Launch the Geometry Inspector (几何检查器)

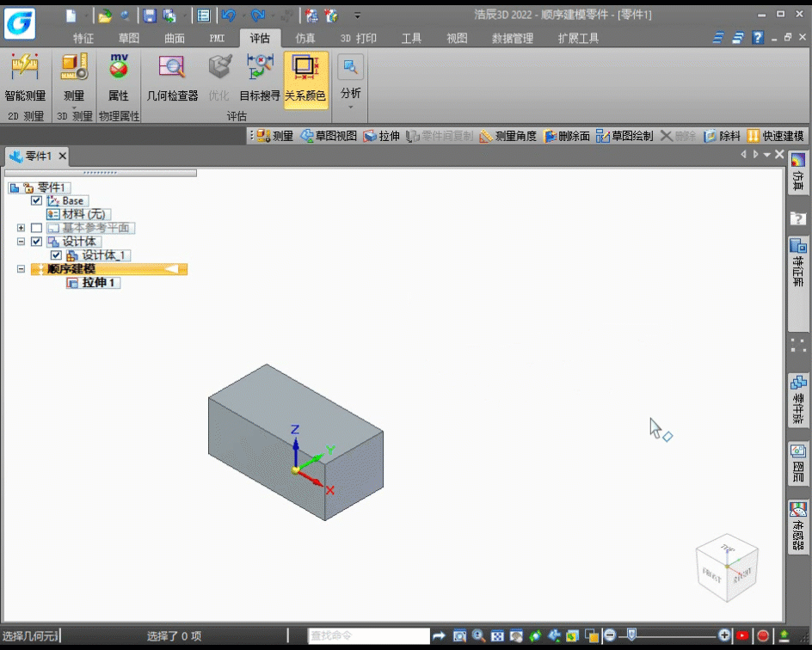[172, 77]
